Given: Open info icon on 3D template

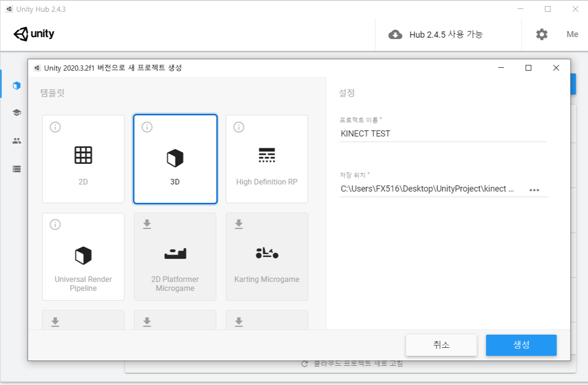Looking at the screenshot, I should (x=147, y=127).
